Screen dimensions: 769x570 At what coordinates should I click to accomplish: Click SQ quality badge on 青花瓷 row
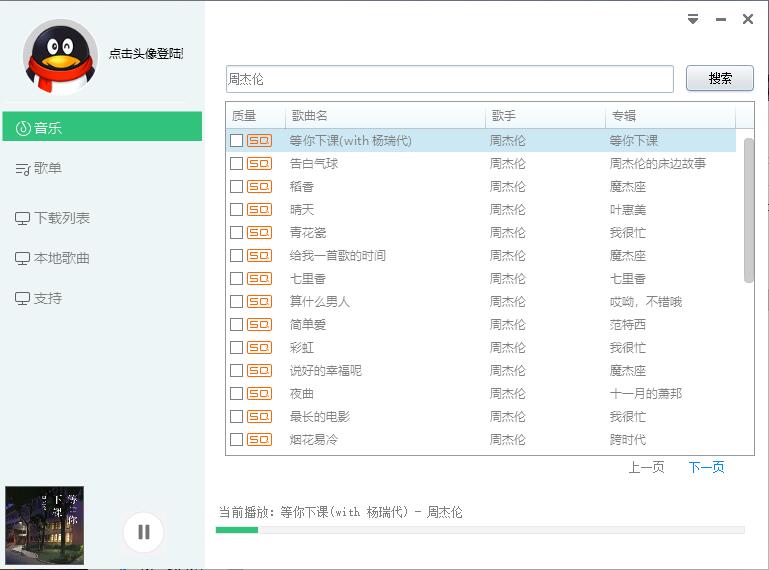pyautogui.click(x=259, y=233)
